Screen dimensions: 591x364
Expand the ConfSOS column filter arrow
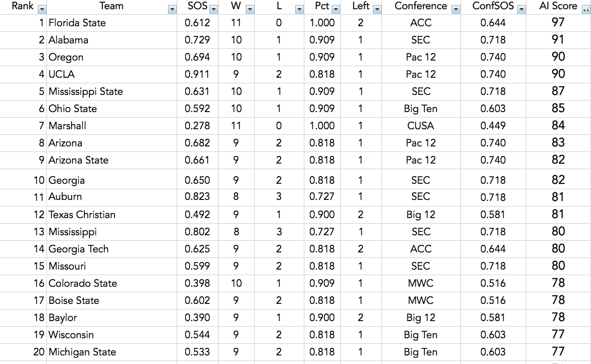coord(522,10)
